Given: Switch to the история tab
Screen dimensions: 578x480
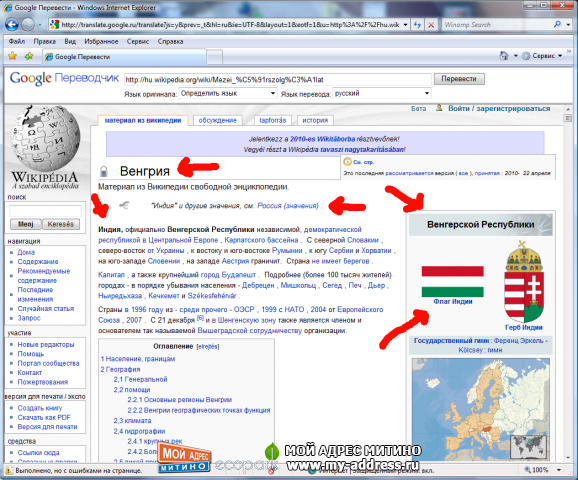Looking at the screenshot, I should [315, 120].
